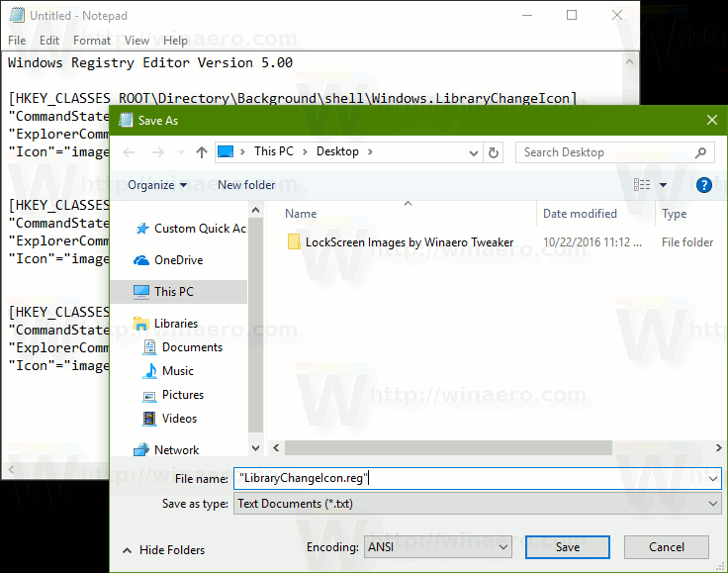Select Libraries in navigation pane
This screenshot has width=728, height=573.
(166, 324)
